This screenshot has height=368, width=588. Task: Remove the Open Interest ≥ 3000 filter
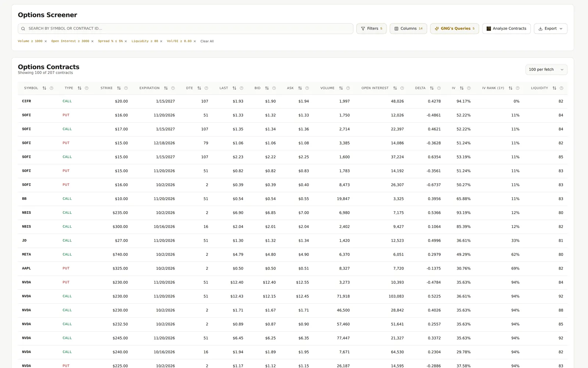click(x=92, y=41)
